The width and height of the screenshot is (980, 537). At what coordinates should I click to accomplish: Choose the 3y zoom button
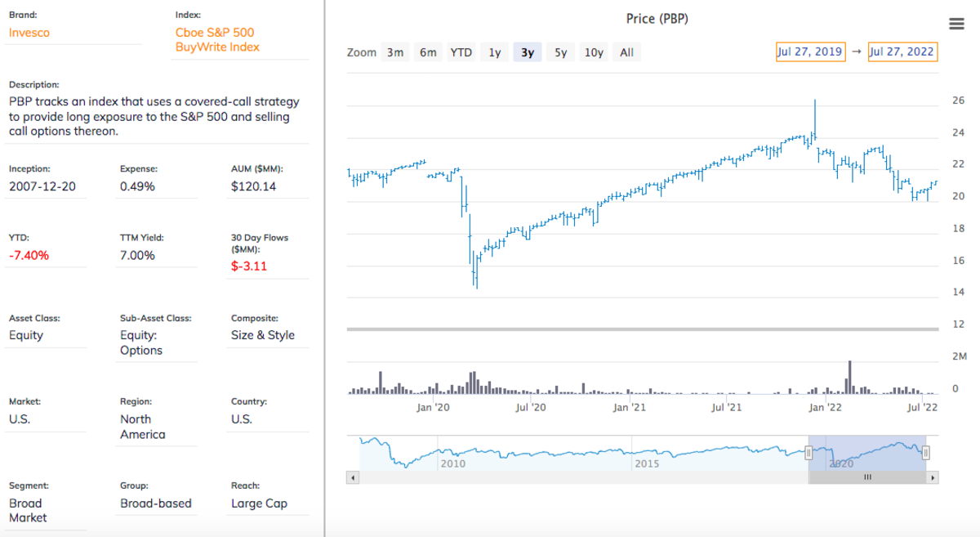click(528, 52)
